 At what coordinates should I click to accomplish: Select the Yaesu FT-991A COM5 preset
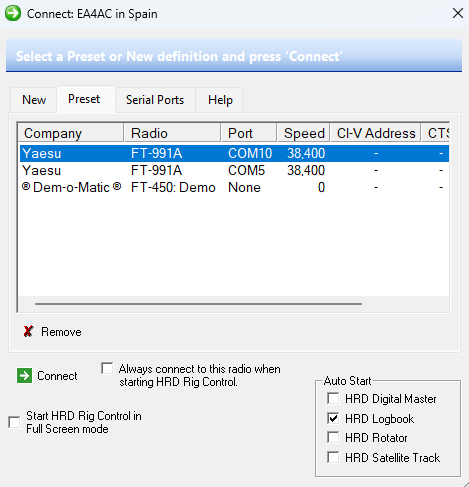234,170
